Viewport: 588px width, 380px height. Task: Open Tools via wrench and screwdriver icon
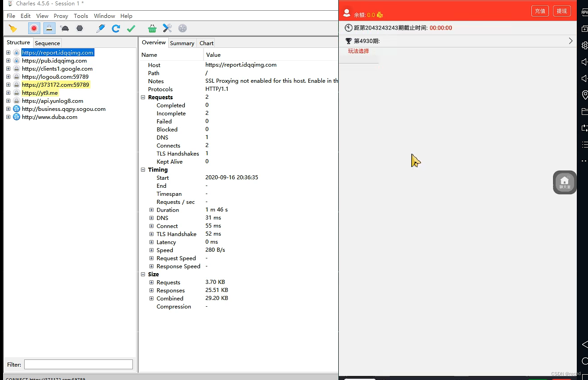167,28
